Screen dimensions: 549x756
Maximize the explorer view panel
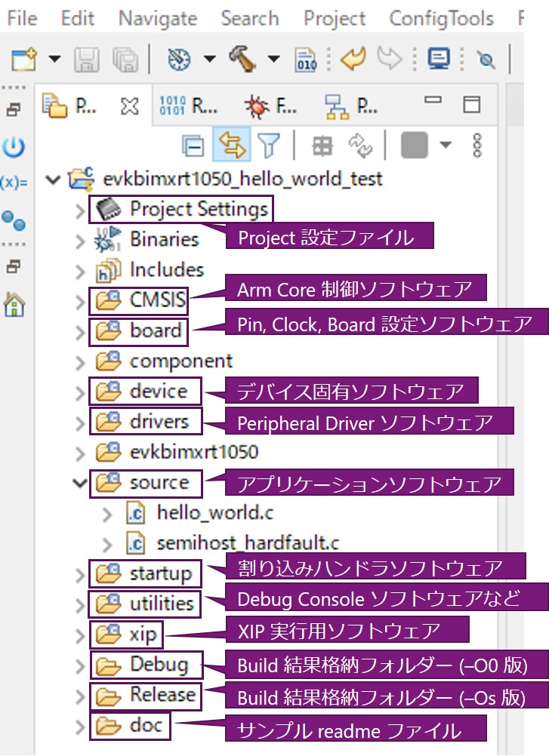click(x=471, y=104)
